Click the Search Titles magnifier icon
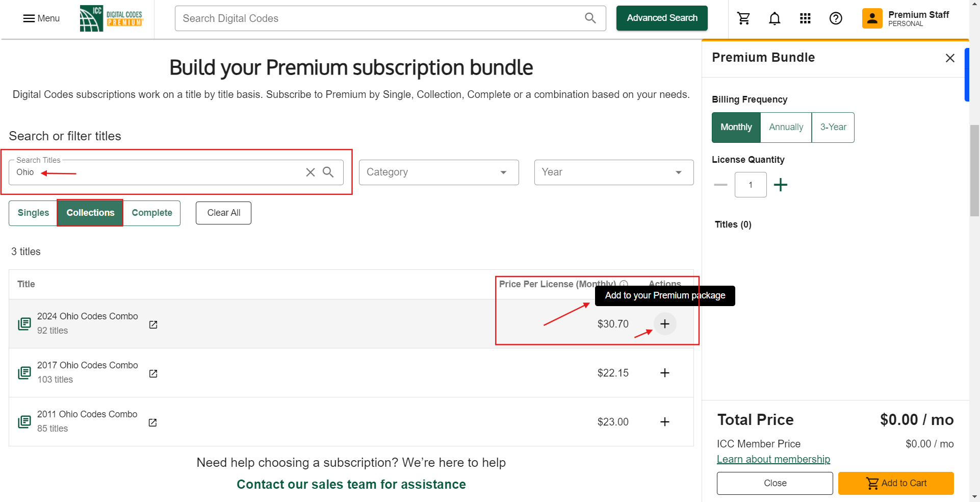Screen dimensions: 980x502 (328, 172)
